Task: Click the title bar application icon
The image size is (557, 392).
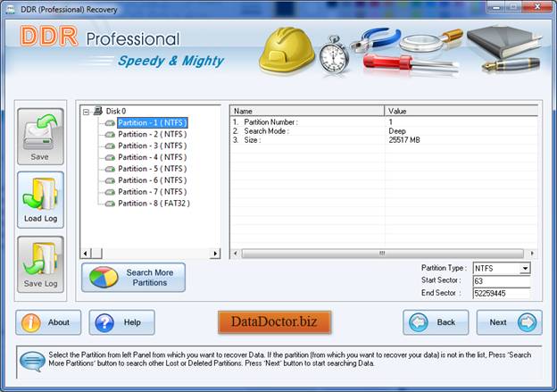Action: pos(11,9)
